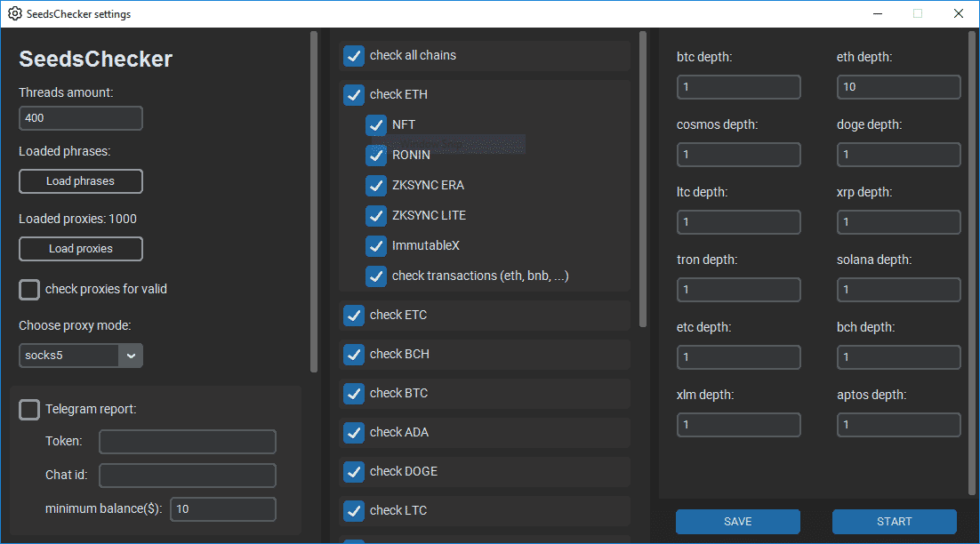Image resolution: width=980 pixels, height=544 pixels.
Task: Enable check proxies for valid
Action: pyautogui.click(x=29, y=290)
